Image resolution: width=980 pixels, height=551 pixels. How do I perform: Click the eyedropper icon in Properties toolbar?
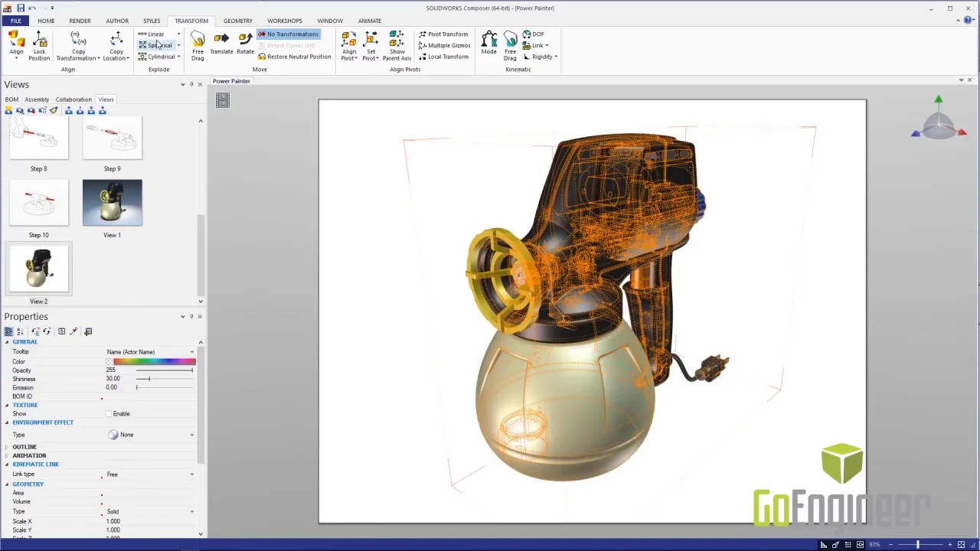point(73,331)
